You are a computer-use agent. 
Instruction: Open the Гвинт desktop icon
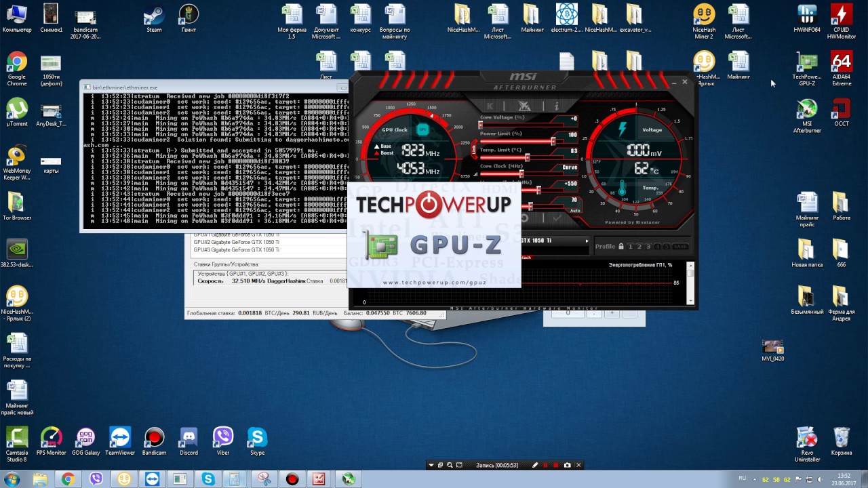point(189,18)
